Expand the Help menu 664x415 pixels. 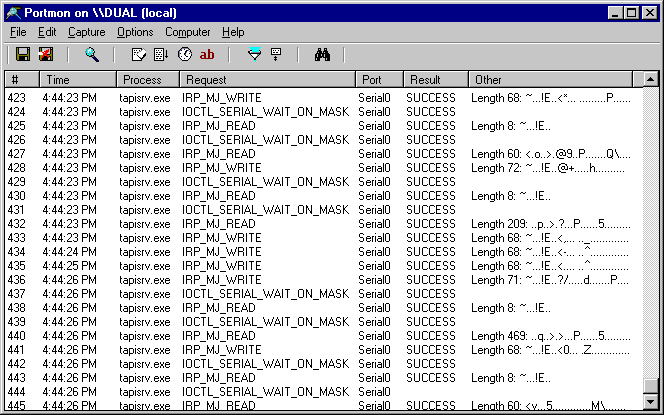233,32
